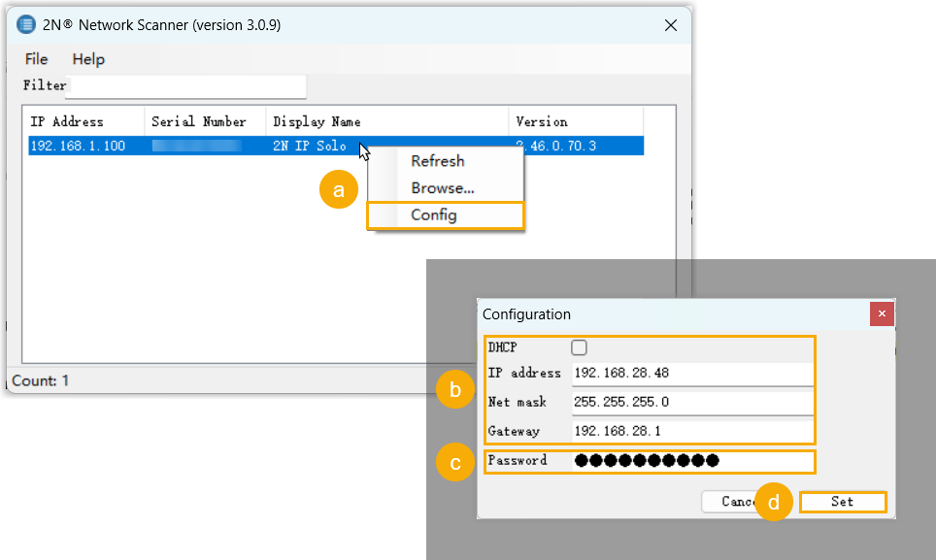Click the 2N Network Scanner app icon
Image resolution: width=936 pixels, height=560 pixels.
click(27, 25)
